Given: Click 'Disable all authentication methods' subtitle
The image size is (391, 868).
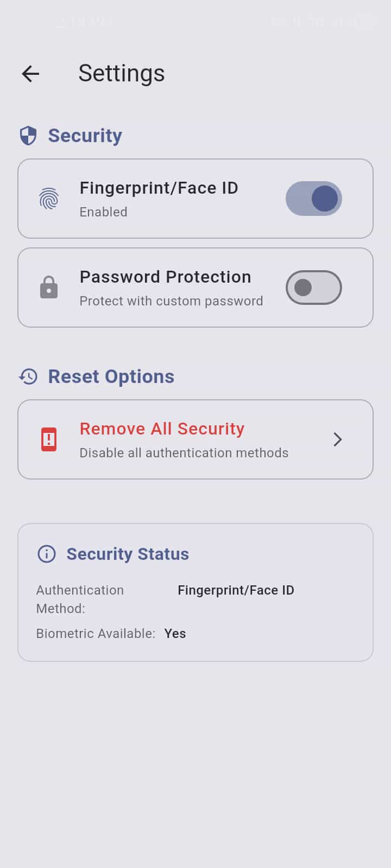Looking at the screenshot, I should 184,453.
